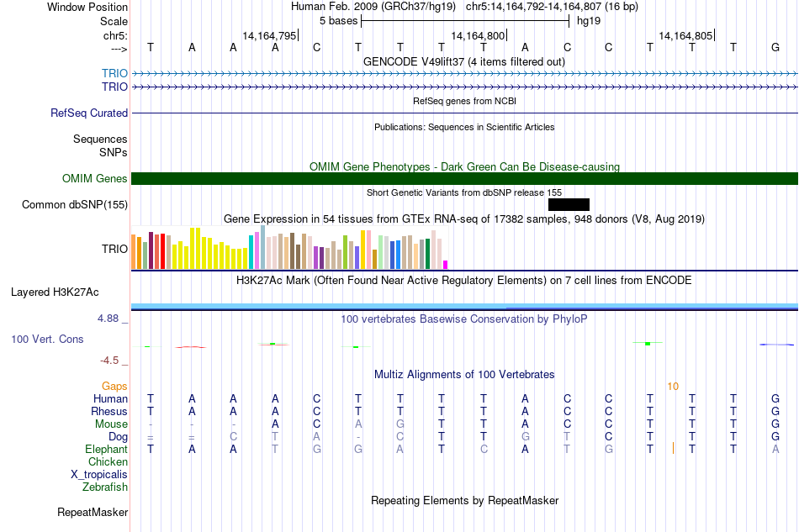
Task: Select the Elephant species label
Action: pyautogui.click(x=106, y=449)
